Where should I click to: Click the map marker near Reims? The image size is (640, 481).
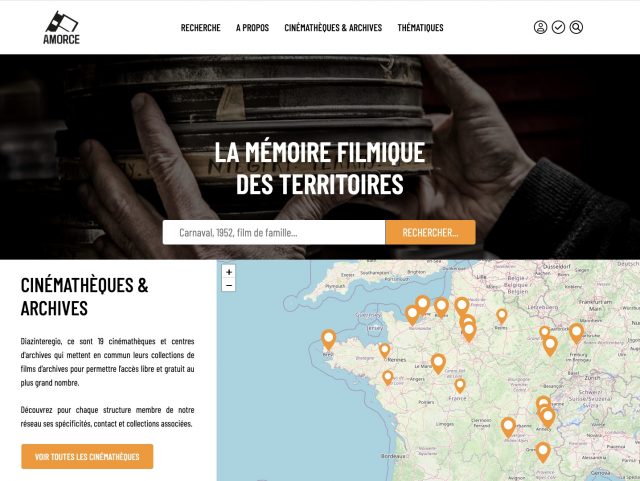(x=502, y=316)
